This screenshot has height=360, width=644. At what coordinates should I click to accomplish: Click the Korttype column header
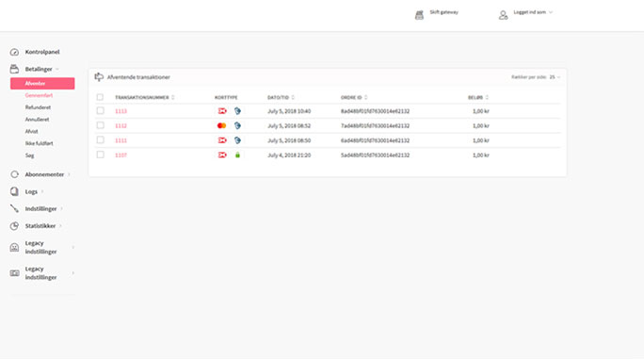pos(226,97)
